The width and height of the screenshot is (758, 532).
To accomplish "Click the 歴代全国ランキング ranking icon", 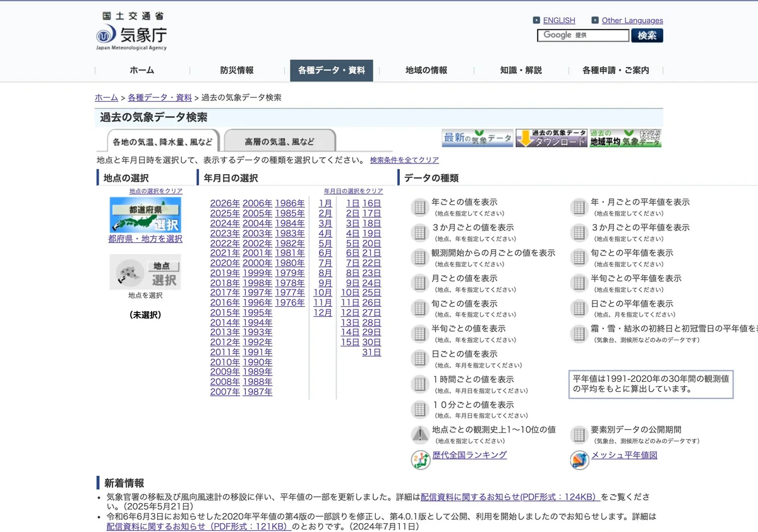I will [420, 459].
